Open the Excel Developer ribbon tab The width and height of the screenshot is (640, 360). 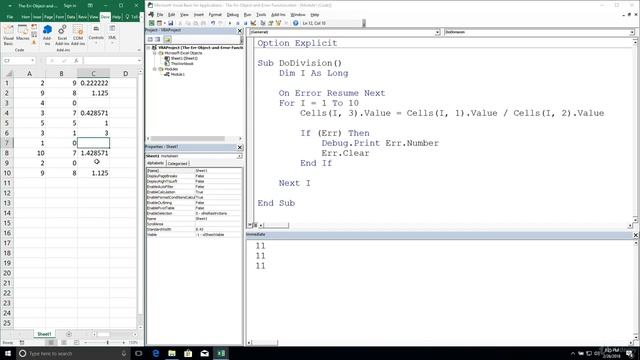click(x=105, y=17)
